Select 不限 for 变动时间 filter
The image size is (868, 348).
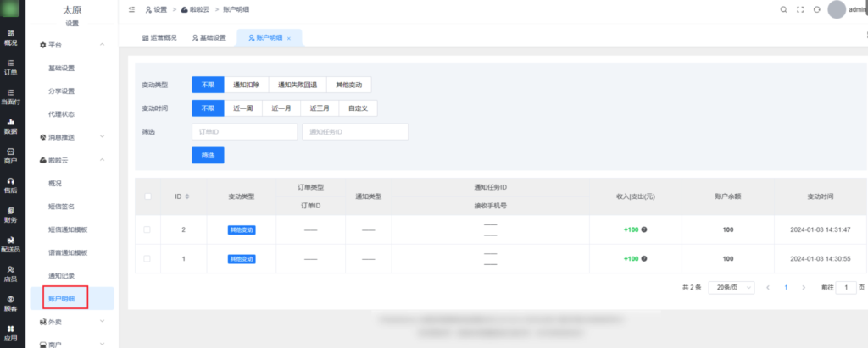pyautogui.click(x=208, y=108)
